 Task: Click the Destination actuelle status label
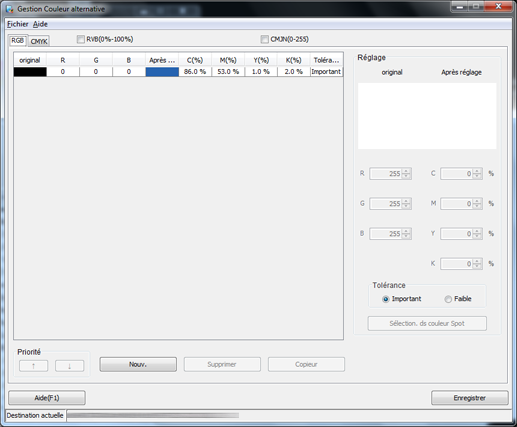coord(35,416)
